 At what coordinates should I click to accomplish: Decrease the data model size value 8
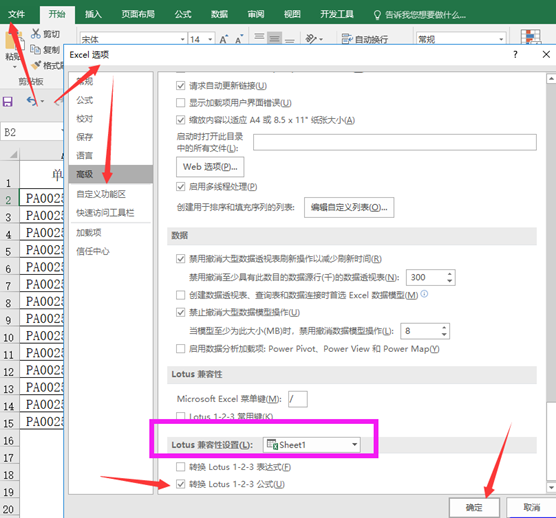444,334
